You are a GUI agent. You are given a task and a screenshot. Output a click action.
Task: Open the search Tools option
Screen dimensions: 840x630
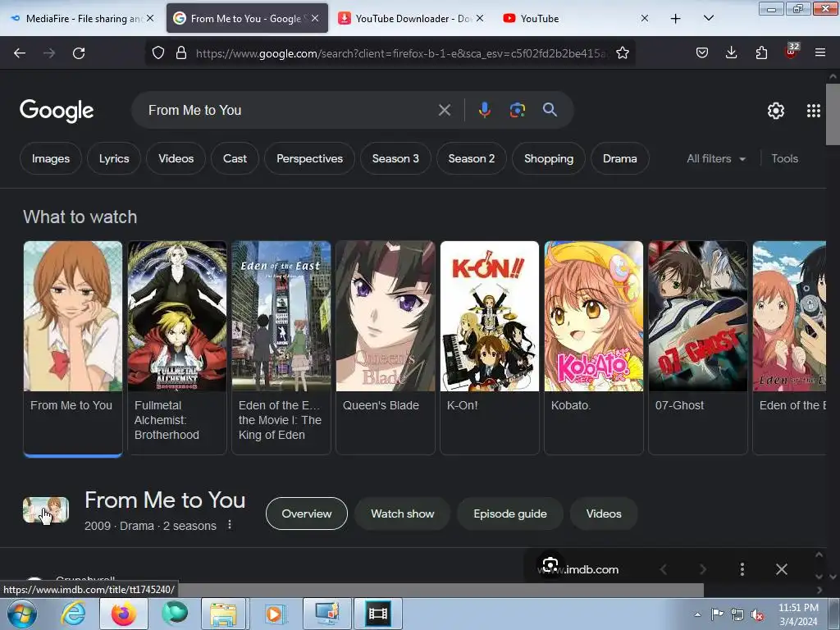click(784, 158)
